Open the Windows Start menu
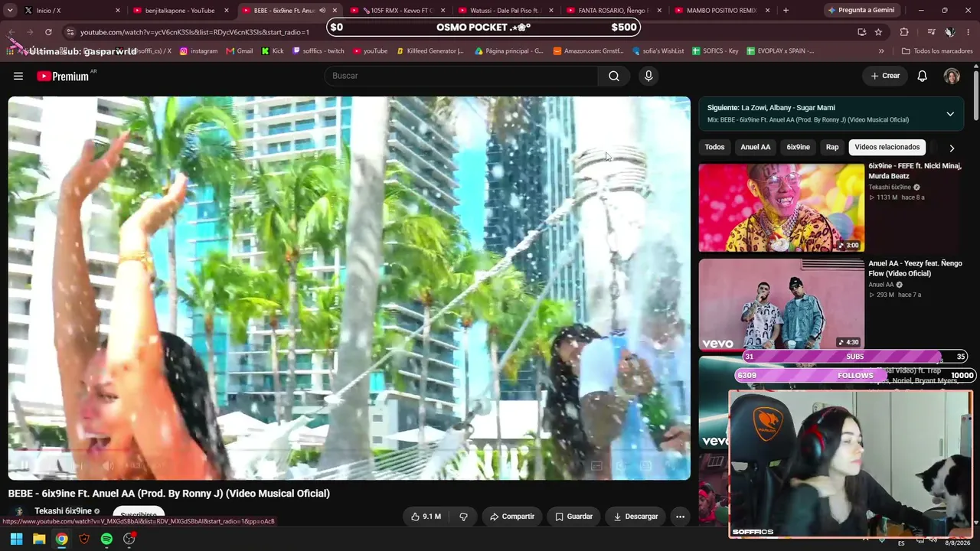 coord(16,539)
